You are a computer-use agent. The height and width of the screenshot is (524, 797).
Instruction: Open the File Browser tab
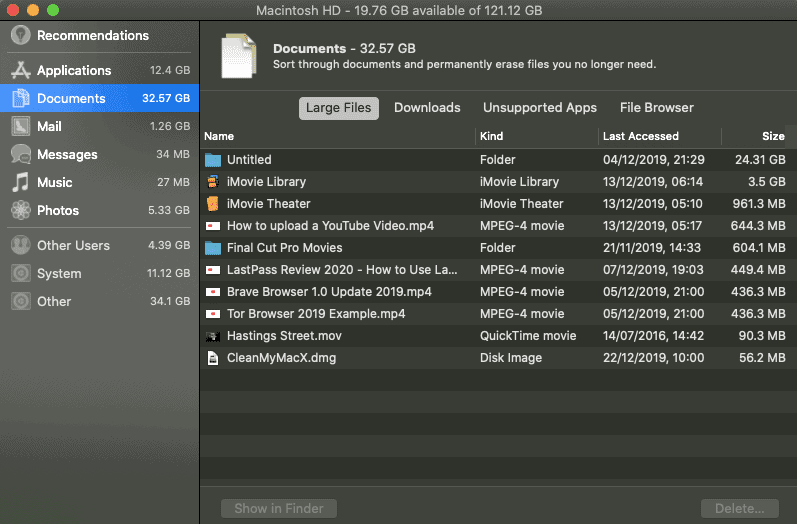pyautogui.click(x=656, y=108)
